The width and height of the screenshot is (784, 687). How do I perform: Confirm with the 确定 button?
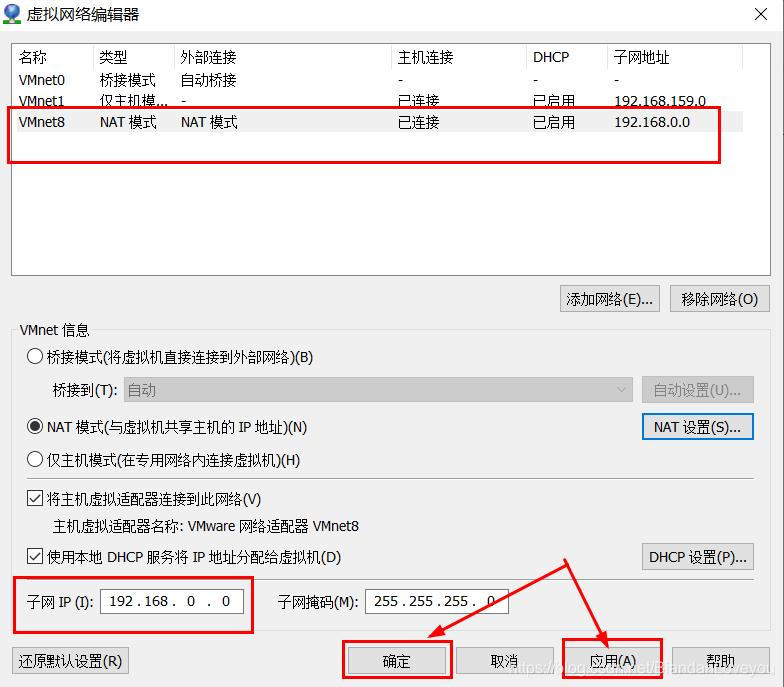396,661
